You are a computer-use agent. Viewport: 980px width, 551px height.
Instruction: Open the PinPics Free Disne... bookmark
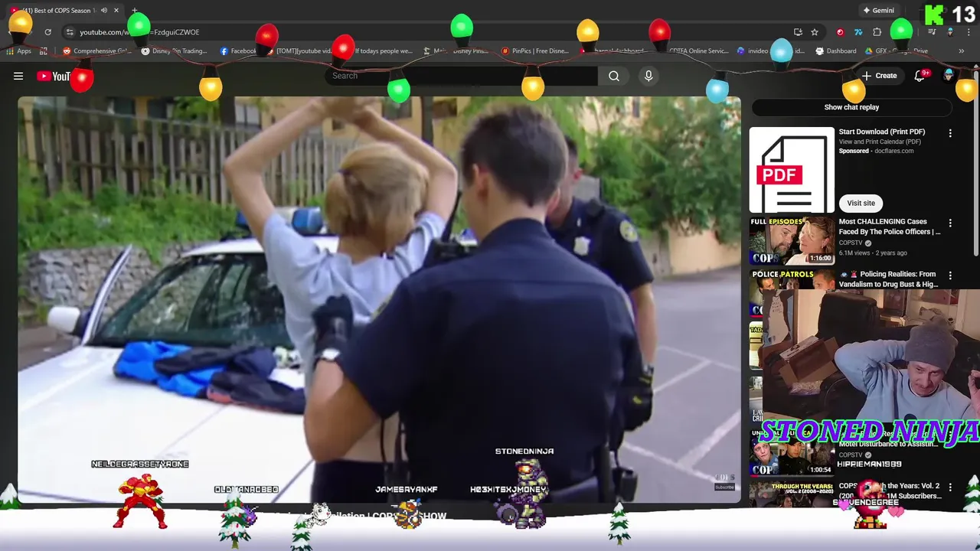pyautogui.click(x=534, y=51)
